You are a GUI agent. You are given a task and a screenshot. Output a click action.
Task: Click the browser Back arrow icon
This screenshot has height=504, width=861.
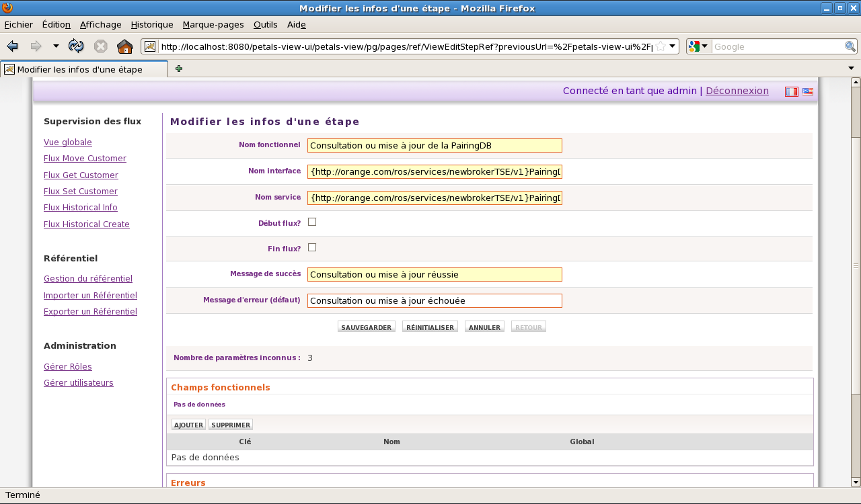click(12, 46)
